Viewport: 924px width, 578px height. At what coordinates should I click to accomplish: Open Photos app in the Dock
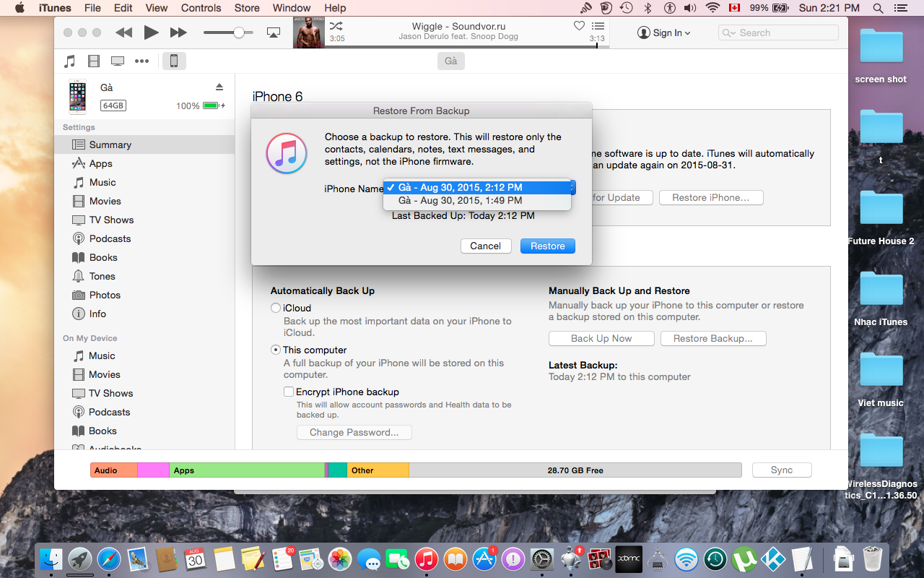[x=340, y=558]
